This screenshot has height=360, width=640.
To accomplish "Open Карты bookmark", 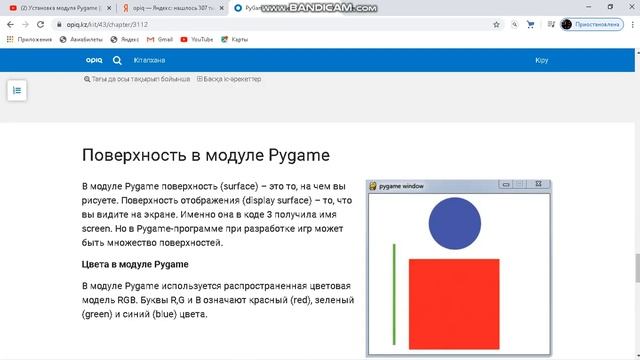I will point(235,40).
